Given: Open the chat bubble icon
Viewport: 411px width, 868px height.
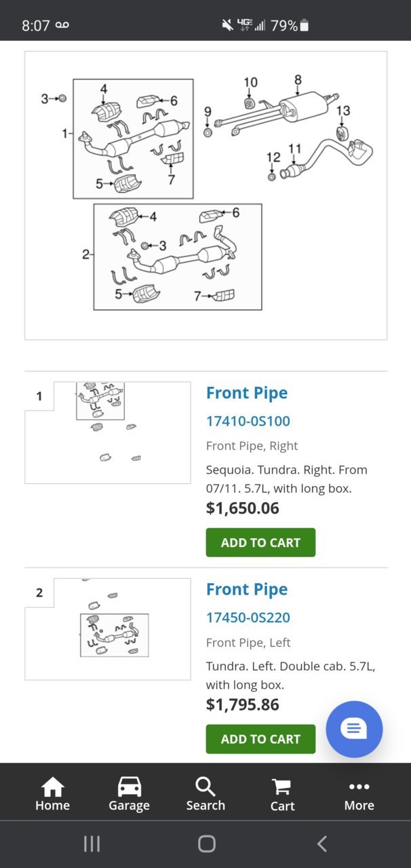Looking at the screenshot, I should pyautogui.click(x=354, y=729).
